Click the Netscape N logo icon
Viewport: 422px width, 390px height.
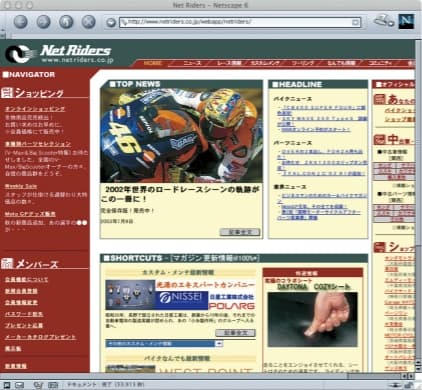[x=406, y=21]
